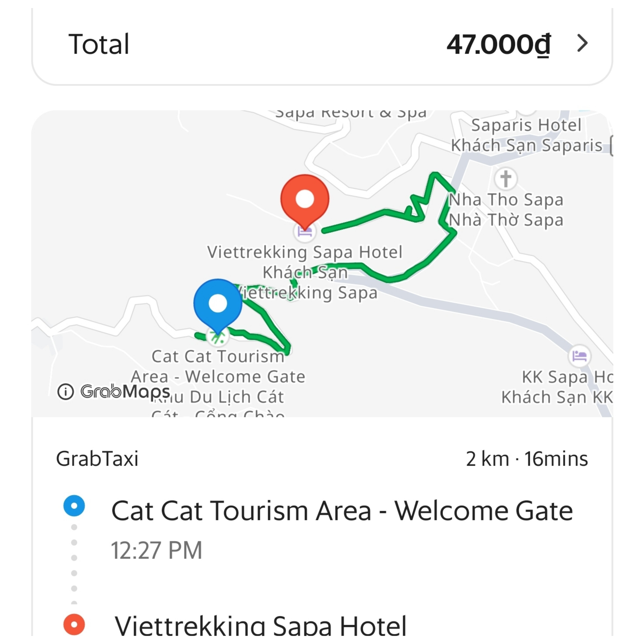Click the red drop-off dot in trip list
This screenshot has width=644, height=644.
[74, 624]
